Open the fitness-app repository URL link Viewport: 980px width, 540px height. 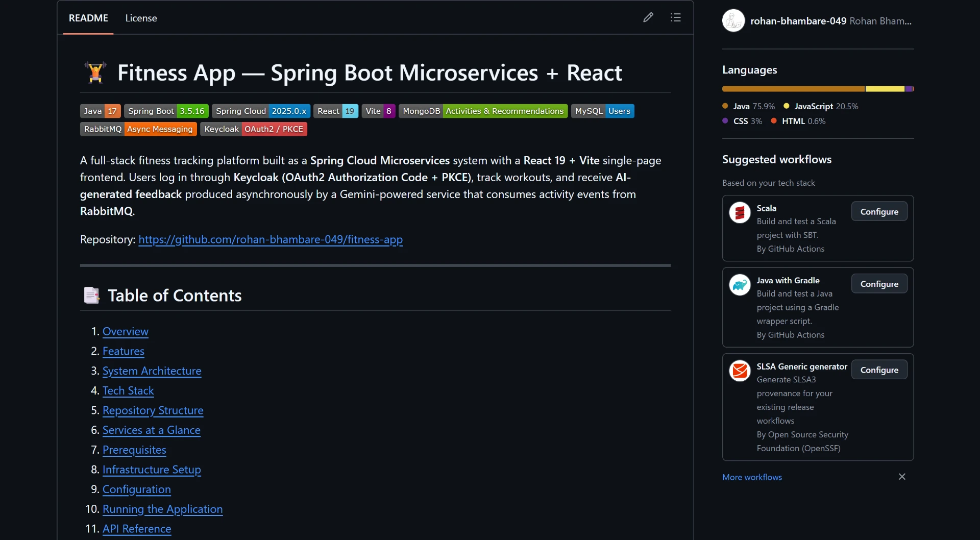coord(271,239)
